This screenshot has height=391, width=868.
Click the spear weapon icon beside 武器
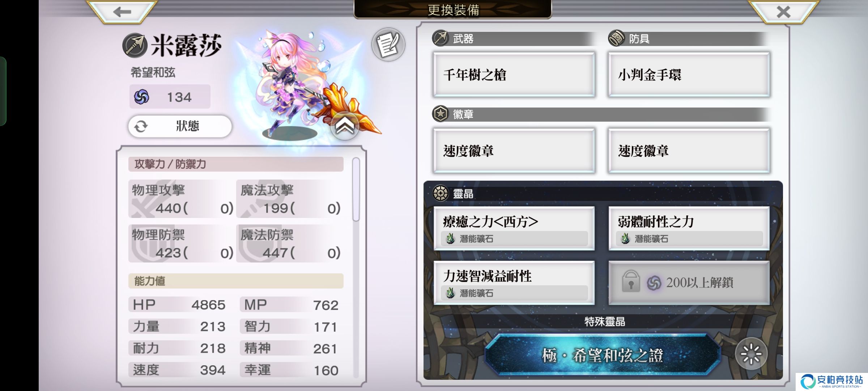[x=441, y=38]
